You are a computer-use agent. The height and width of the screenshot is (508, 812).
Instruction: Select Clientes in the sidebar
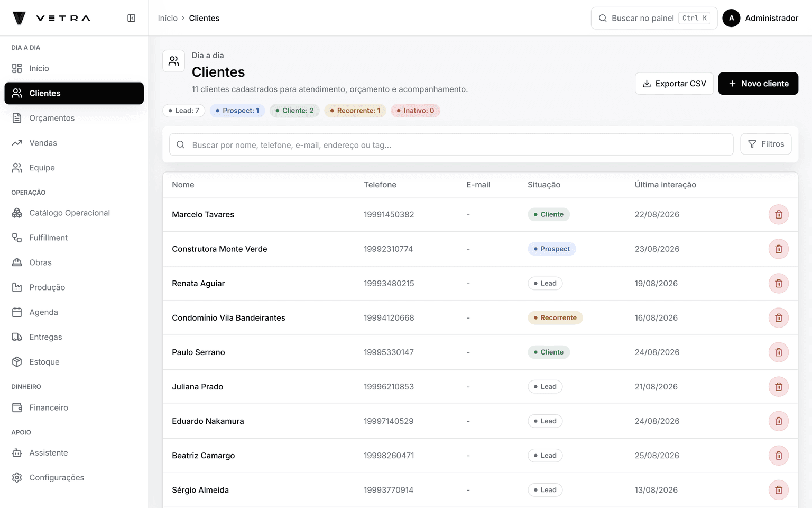click(x=74, y=93)
